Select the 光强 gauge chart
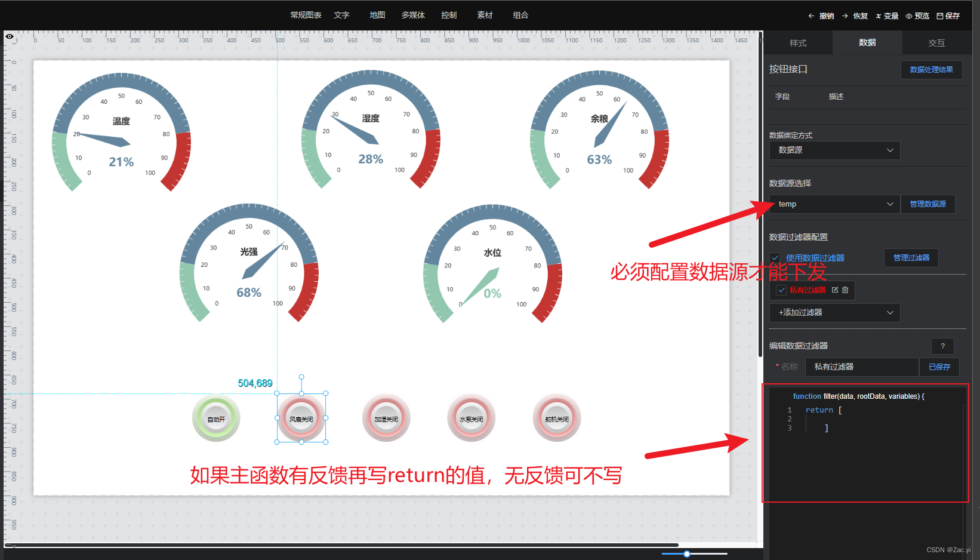Screen dimensions: 980x560 pyautogui.click(x=249, y=263)
